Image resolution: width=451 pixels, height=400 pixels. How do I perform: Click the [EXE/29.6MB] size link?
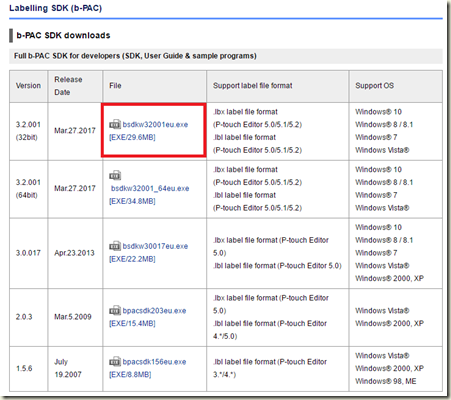132,137
